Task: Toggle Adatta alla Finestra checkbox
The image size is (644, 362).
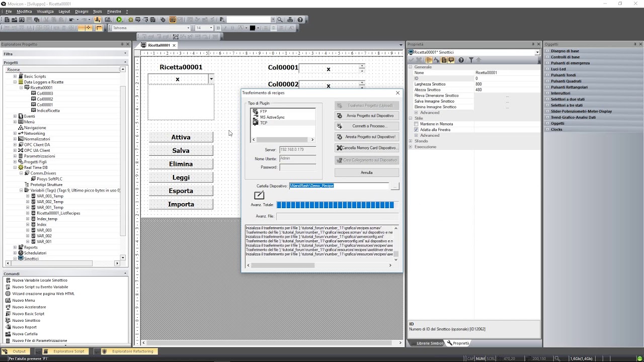Action: tap(416, 130)
